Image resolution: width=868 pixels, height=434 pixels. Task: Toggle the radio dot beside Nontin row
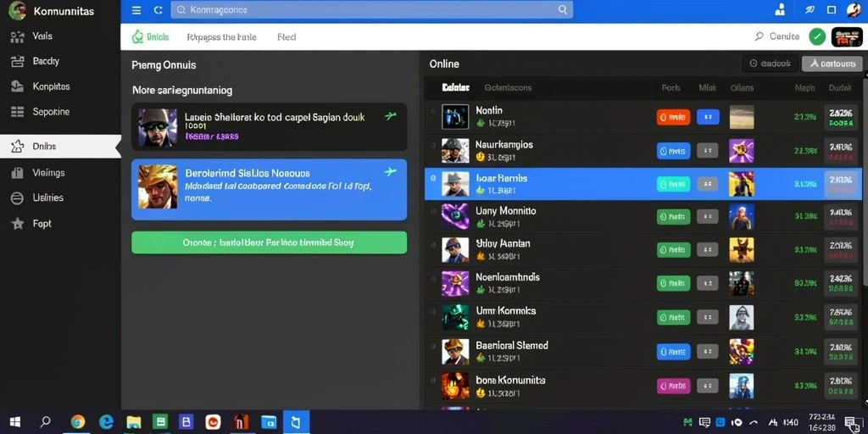pyautogui.click(x=433, y=112)
